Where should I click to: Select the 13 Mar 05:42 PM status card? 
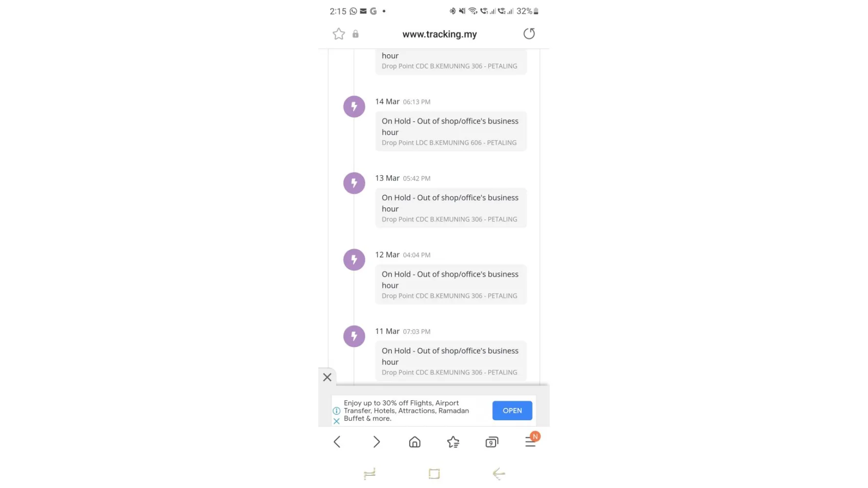[451, 208]
